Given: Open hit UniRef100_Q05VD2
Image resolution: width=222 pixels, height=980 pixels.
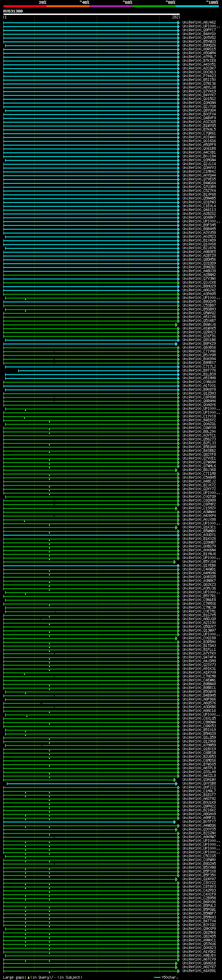Looking at the screenshot, I should [199, 38].
